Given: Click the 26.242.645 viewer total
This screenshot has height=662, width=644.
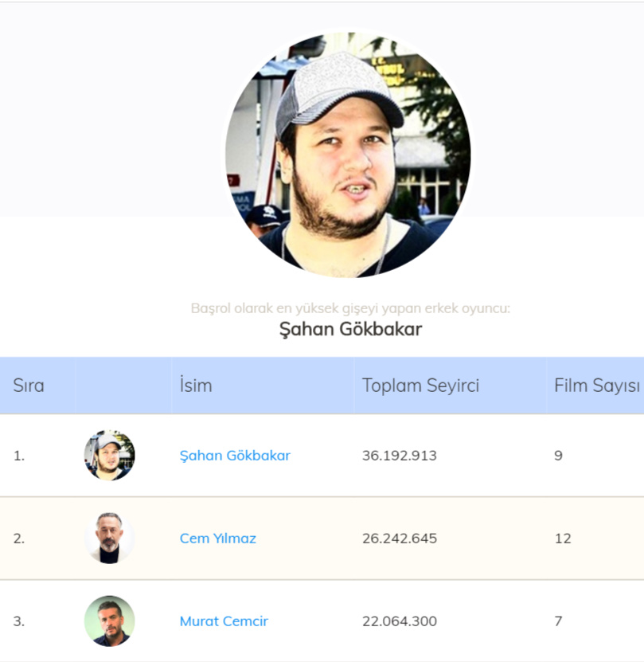Looking at the screenshot, I should 399,539.
